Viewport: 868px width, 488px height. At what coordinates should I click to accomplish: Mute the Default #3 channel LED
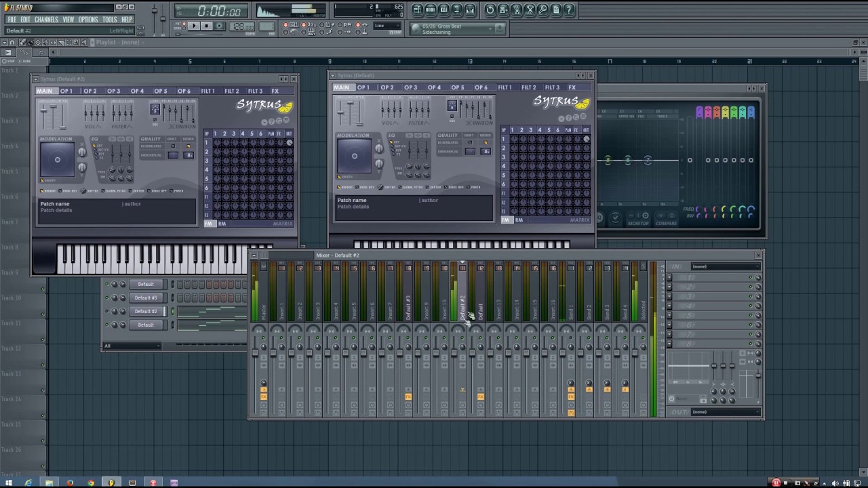(106, 298)
